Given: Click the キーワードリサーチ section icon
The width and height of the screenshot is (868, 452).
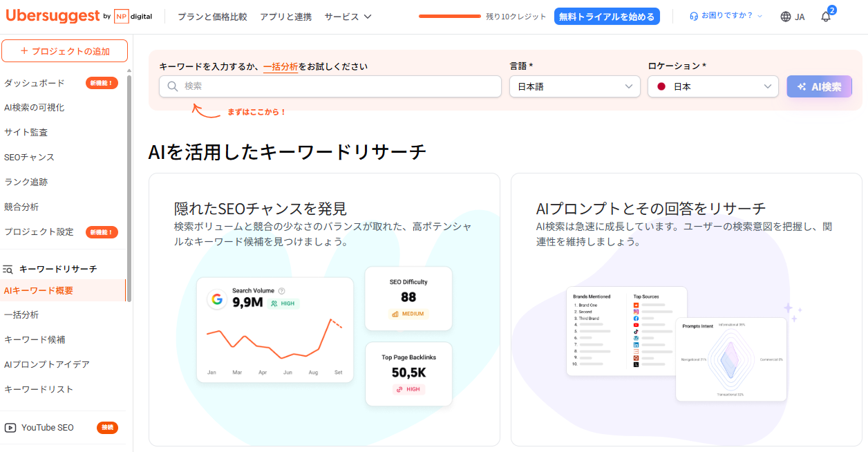Looking at the screenshot, I should (x=8, y=269).
